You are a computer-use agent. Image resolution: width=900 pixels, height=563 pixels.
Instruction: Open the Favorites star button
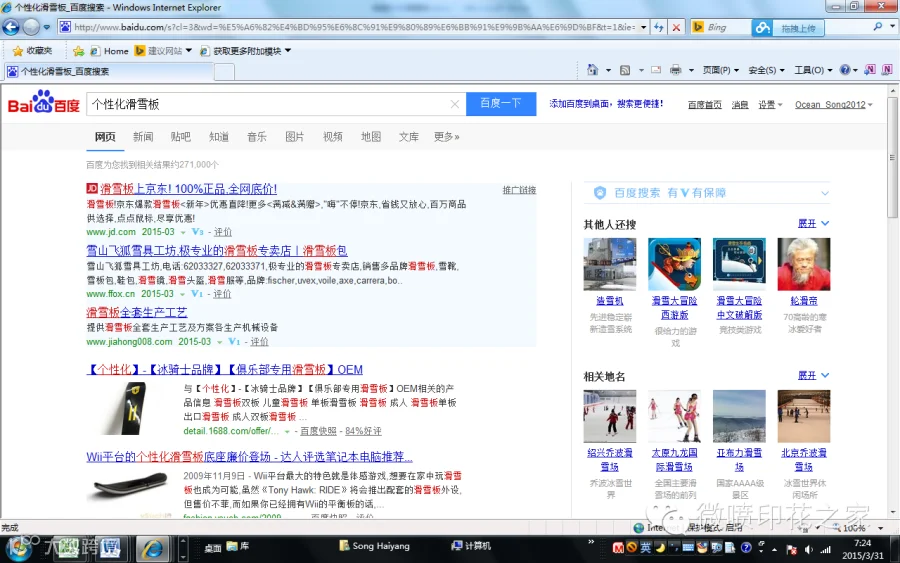point(32,51)
